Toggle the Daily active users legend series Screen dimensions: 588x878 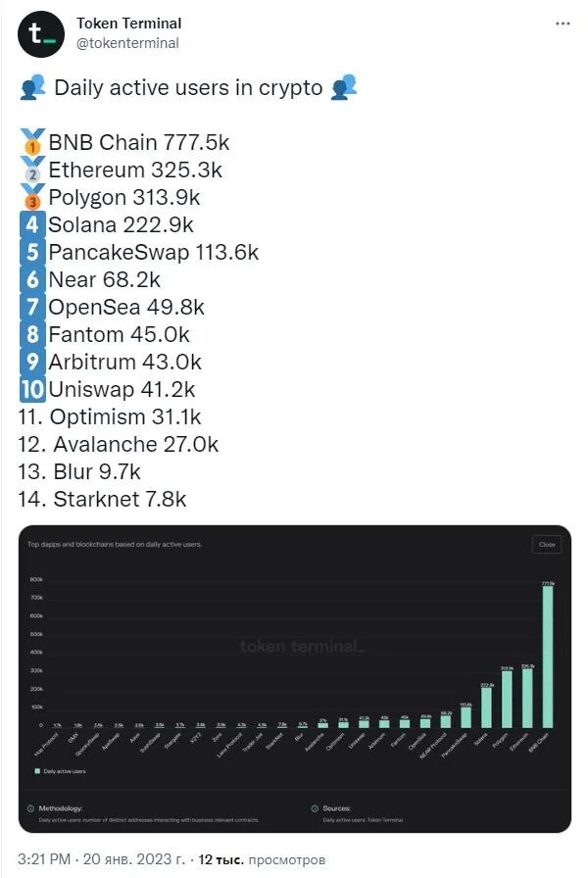61,771
